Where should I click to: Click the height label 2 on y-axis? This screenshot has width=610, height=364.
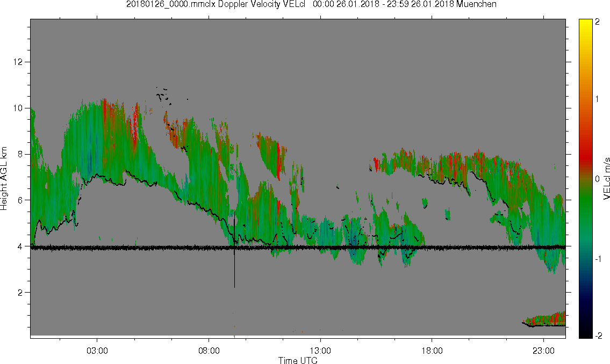point(20,293)
